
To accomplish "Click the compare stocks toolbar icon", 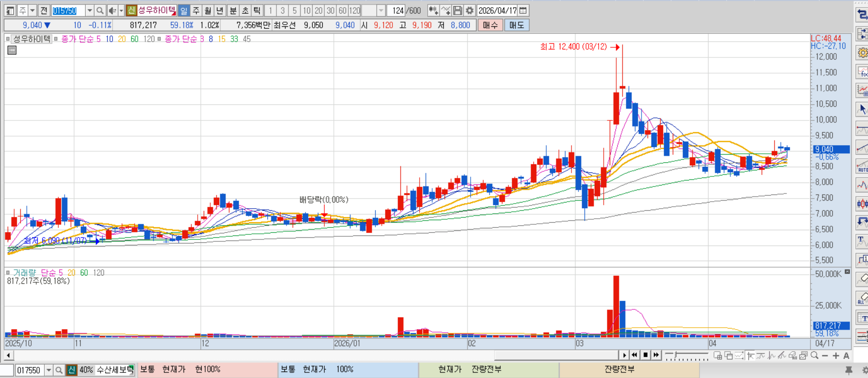I will (433, 11).
